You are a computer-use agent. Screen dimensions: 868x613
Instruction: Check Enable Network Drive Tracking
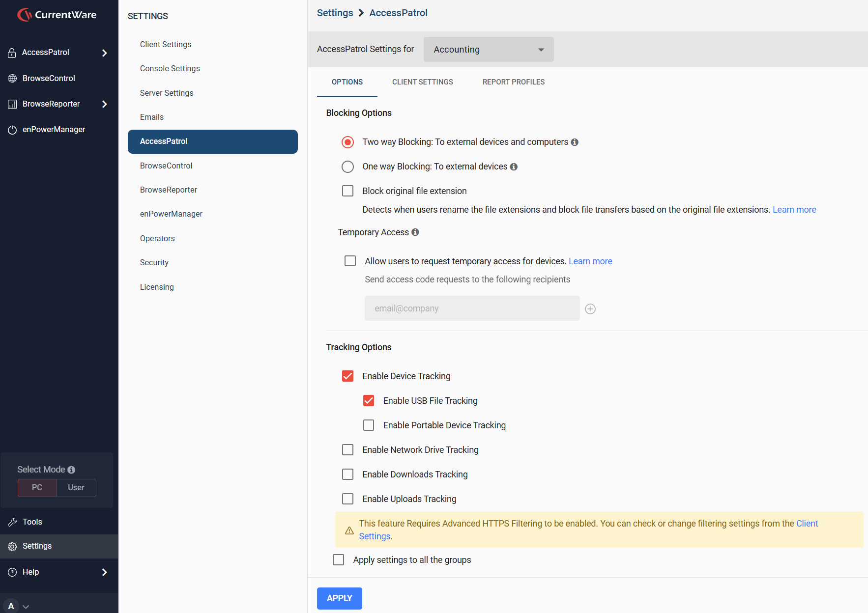(347, 449)
